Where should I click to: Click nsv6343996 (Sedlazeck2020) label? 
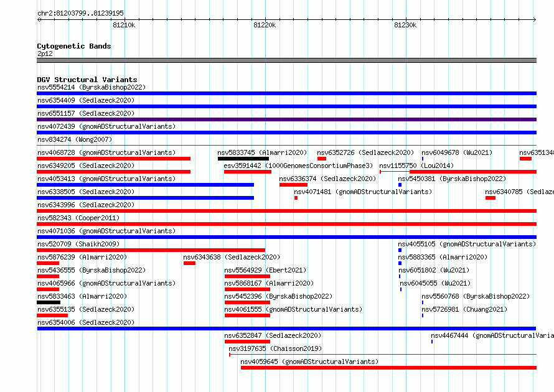click(86, 205)
